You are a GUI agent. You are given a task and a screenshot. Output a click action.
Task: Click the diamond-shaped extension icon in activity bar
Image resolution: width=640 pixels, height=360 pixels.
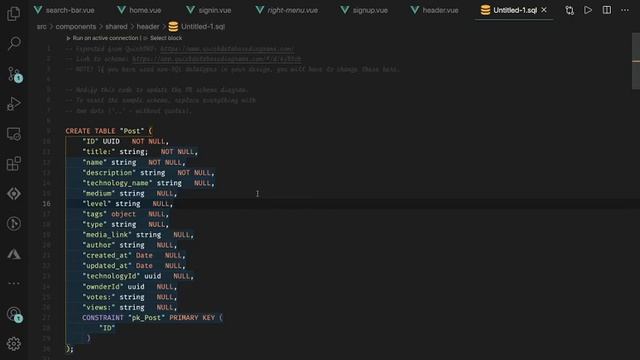click(x=13, y=193)
